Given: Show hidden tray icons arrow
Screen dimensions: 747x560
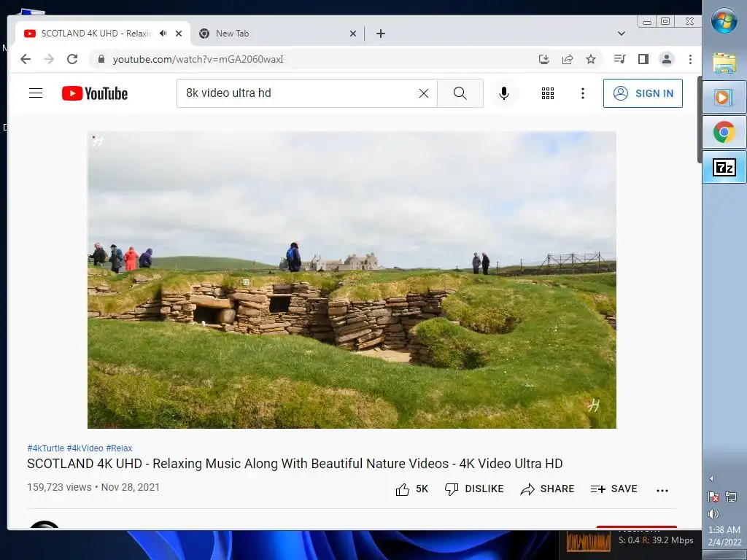Looking at the screenshot, I should (711, 478).
